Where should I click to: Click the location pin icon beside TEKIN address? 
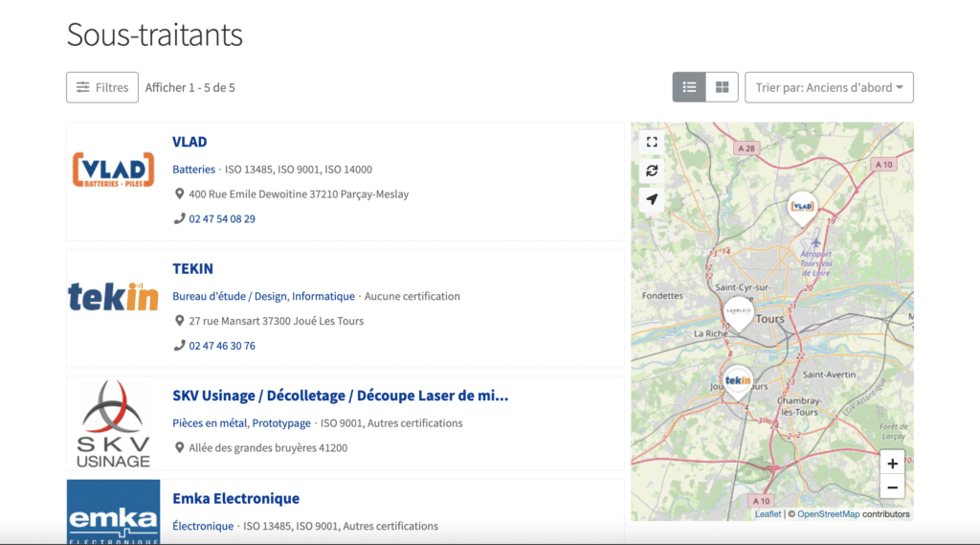tap(179, 321)
